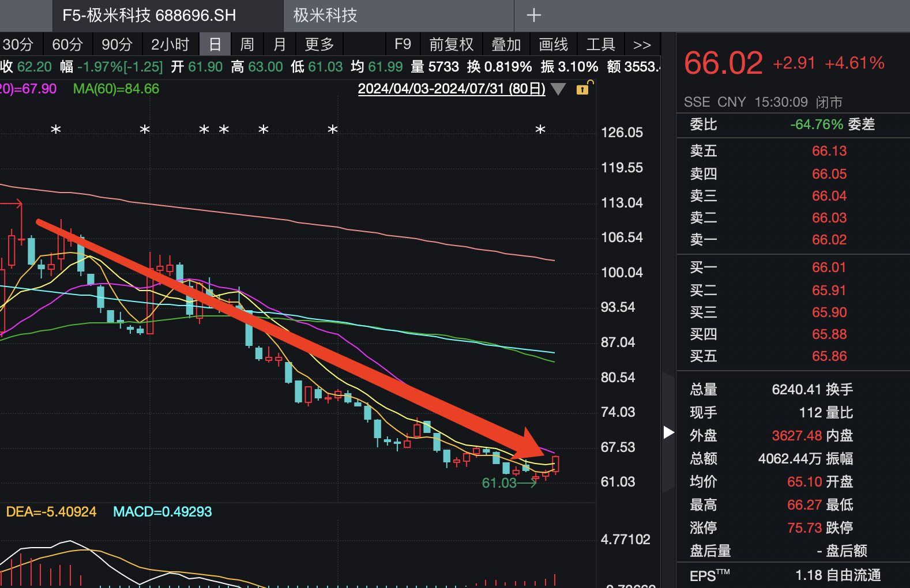Screen dimensions: 910x588
Task: Click the 61.03 low price annotation on chart
Action: click(499, 483)
